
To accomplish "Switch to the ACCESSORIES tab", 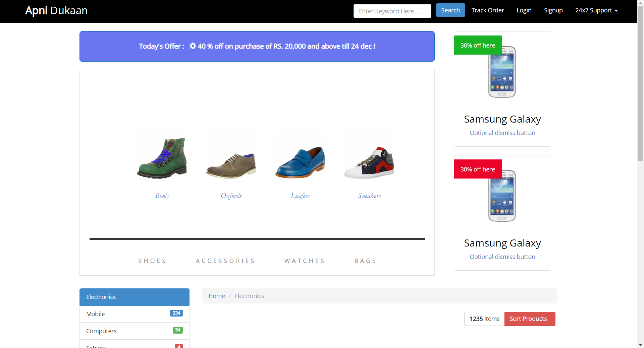I will (x=225, y=261).
